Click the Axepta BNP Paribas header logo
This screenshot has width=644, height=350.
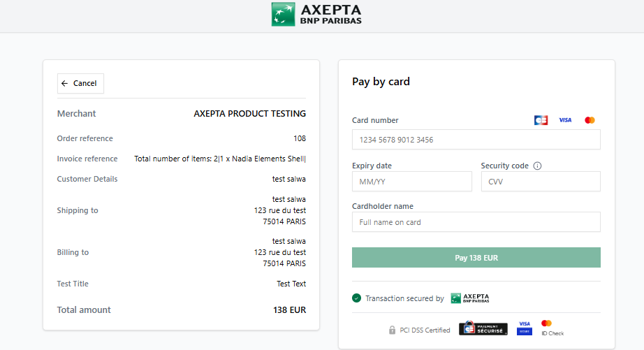click(316, 14)
